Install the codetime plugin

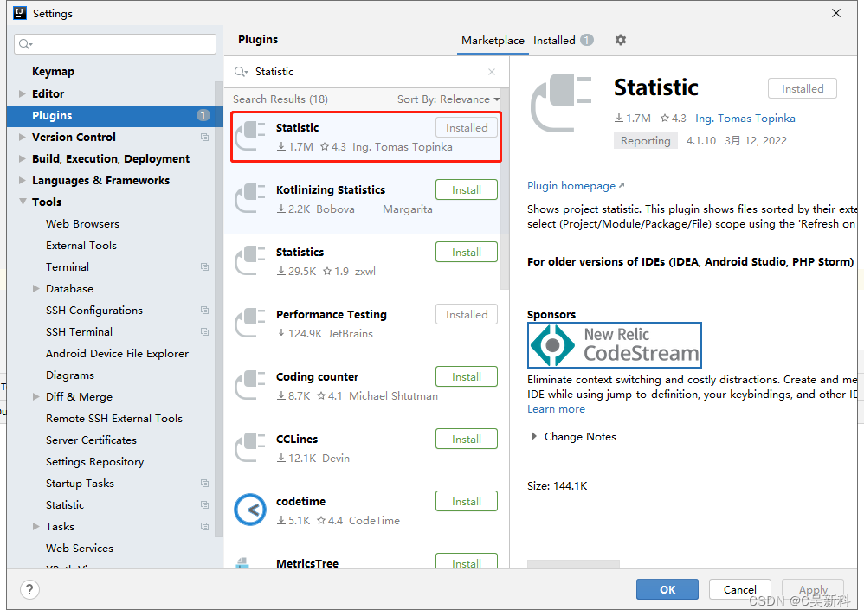466,501
